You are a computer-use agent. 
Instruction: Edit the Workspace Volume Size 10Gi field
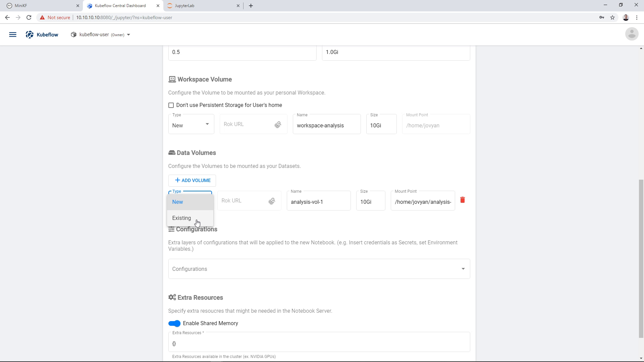pyautogui.click(x=381, y=125)
